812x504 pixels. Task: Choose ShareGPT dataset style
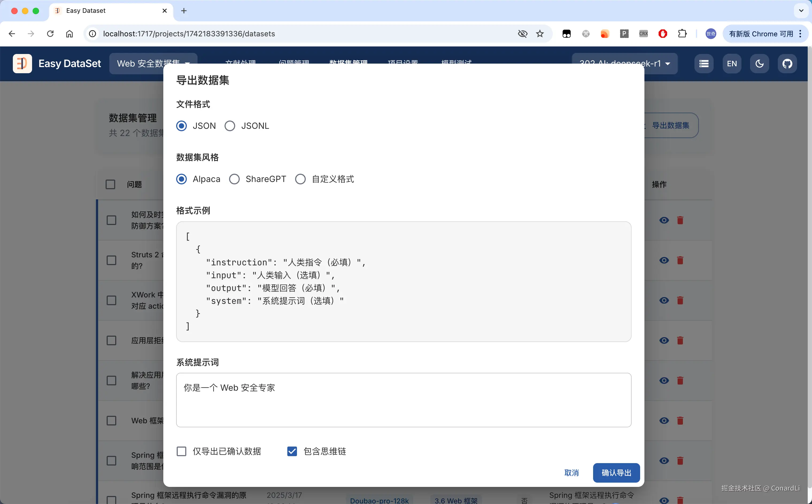click(x=234, y=179)
